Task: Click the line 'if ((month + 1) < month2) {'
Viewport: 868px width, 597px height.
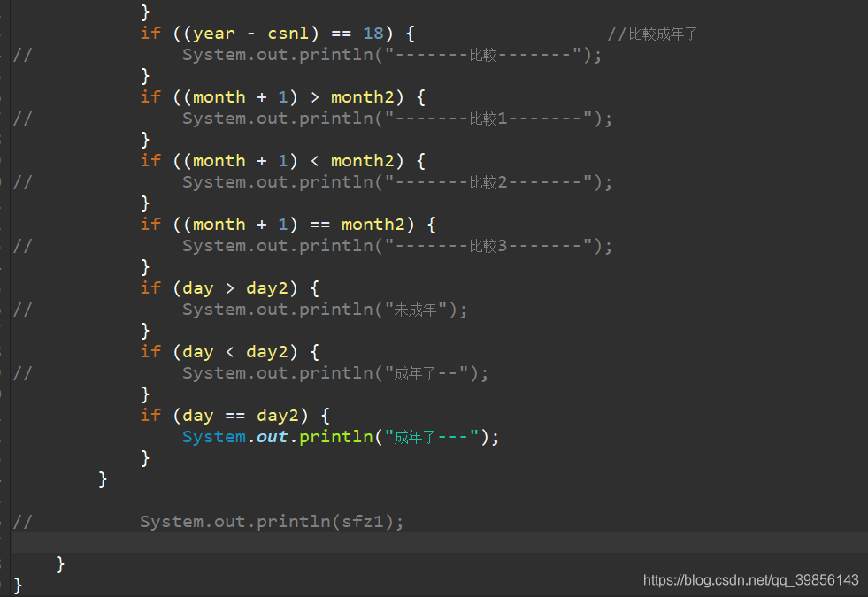Action: point(282,161)
